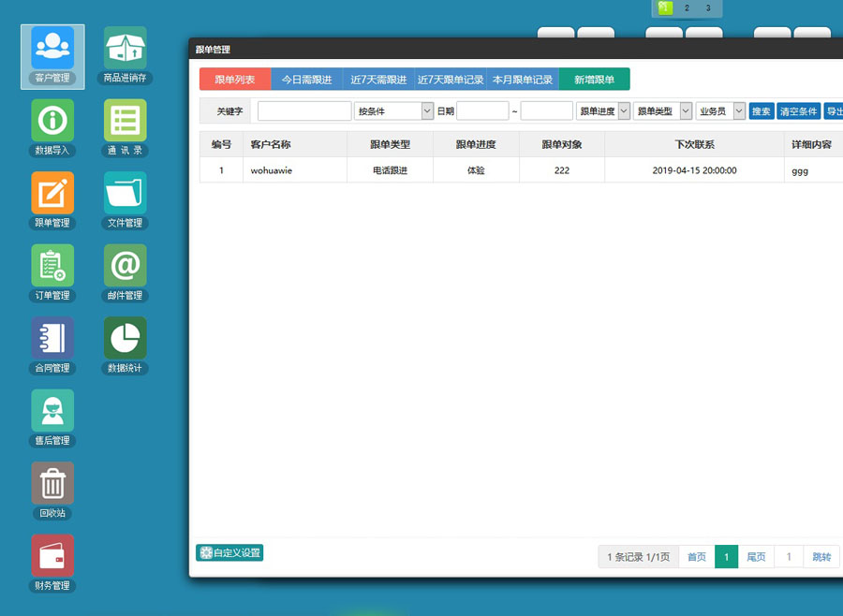
Task: Open the 业务员 dropdown
Action: (x=720, y=111)
